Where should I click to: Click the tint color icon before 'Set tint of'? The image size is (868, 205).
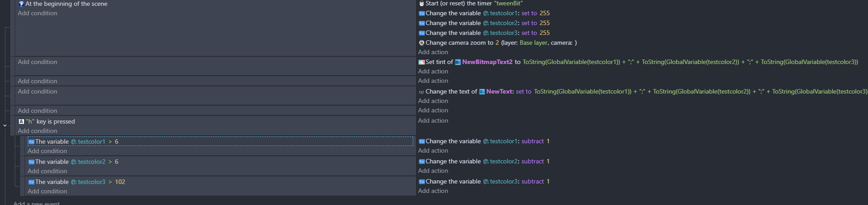421,62
